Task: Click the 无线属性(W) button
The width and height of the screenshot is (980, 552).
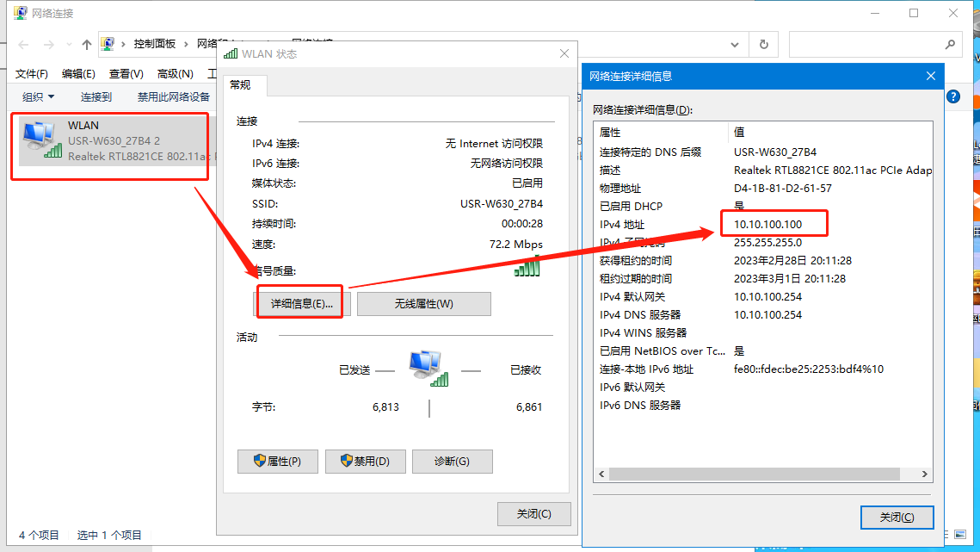Action: [x=423, y=304]
